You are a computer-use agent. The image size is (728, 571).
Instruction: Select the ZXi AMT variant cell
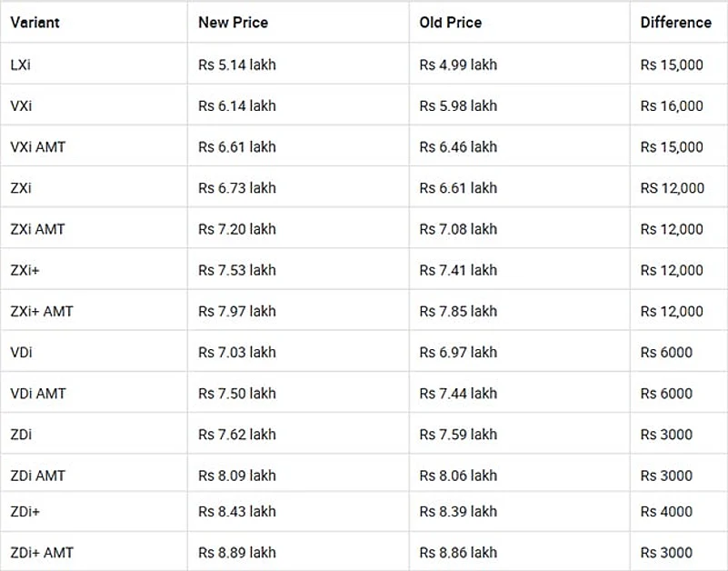click(x=38, y=229)
